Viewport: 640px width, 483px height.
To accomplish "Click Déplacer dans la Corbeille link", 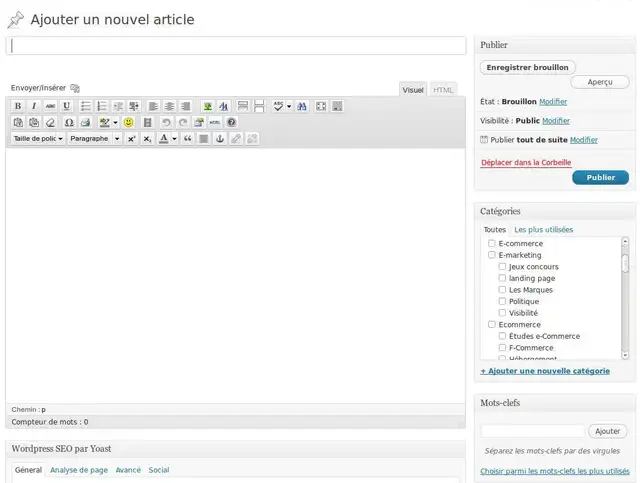I will pyautogui.click(x=526, y=162).
